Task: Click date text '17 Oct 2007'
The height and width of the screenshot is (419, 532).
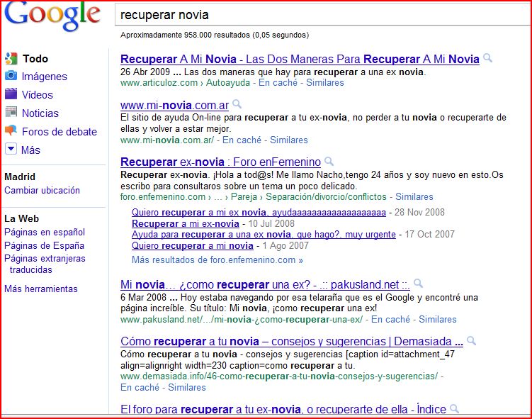Action: click(x=429, y=234)
